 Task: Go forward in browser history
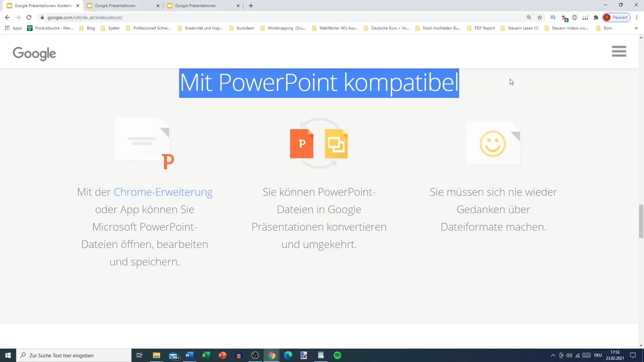(x=18, y=17)
